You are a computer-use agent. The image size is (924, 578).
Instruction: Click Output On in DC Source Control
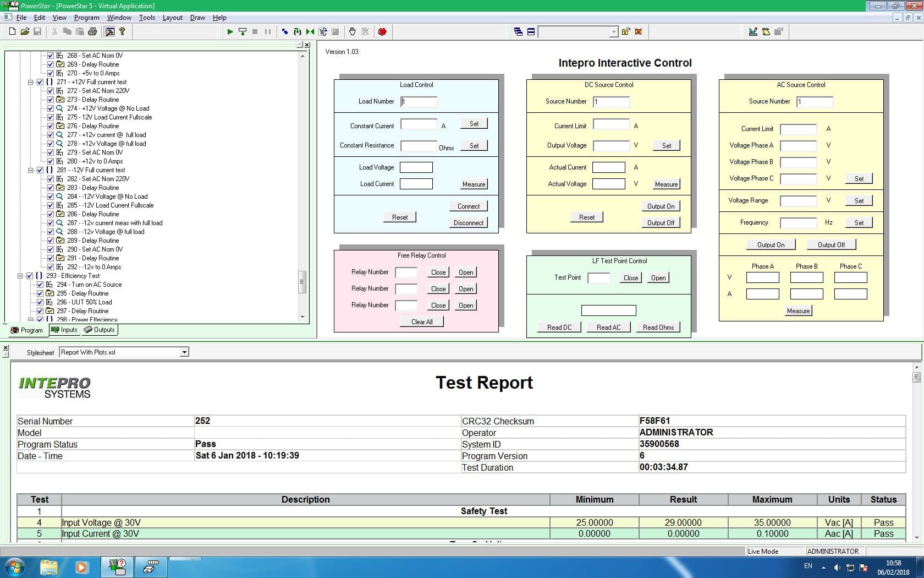[661, 206]
